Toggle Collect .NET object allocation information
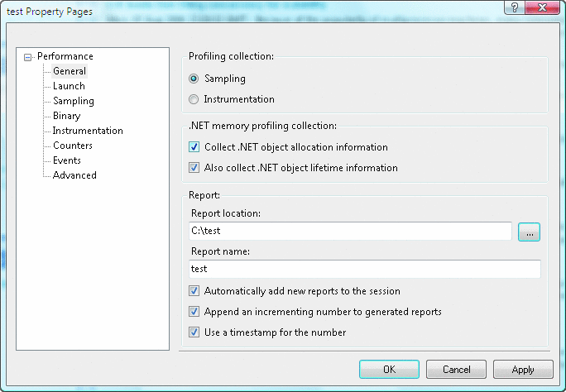Image resolution: width=566 pixels, height=392 pixels. point(194,146)
